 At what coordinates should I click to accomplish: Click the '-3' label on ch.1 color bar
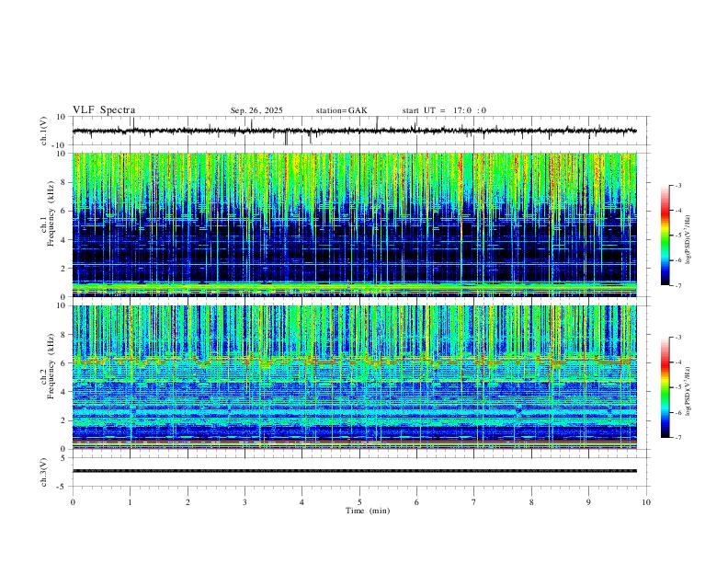[677, 185]
